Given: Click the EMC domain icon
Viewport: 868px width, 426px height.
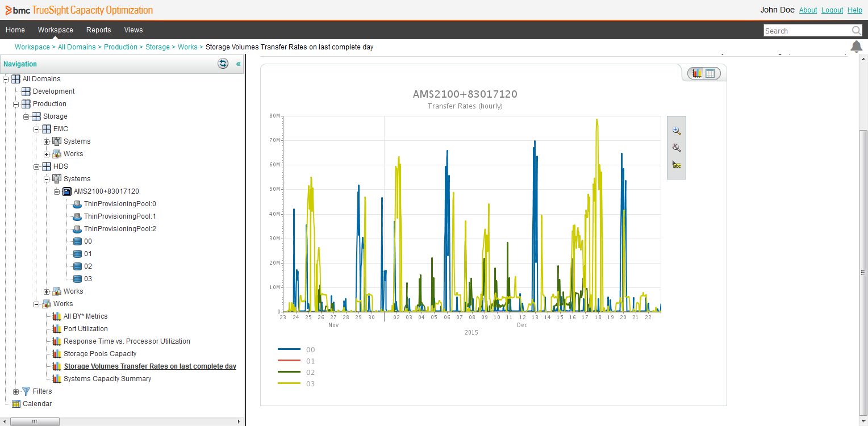Looking at the screenshot, I should [47, 129].
